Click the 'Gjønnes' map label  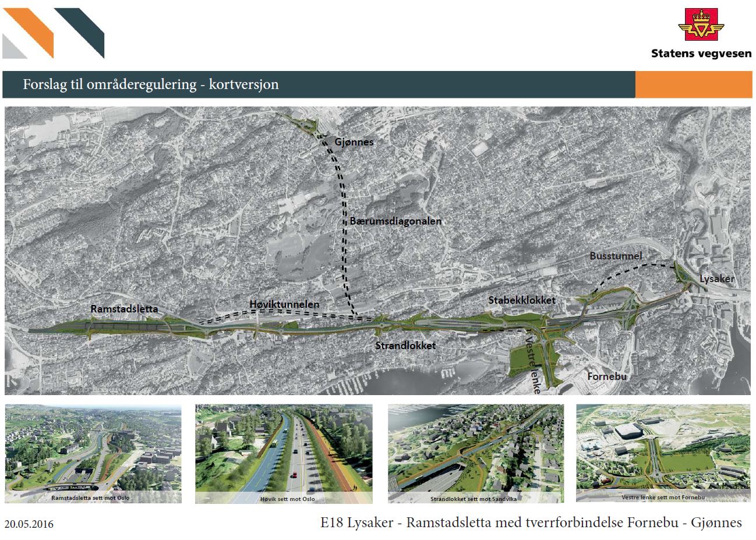click(354, 141)
